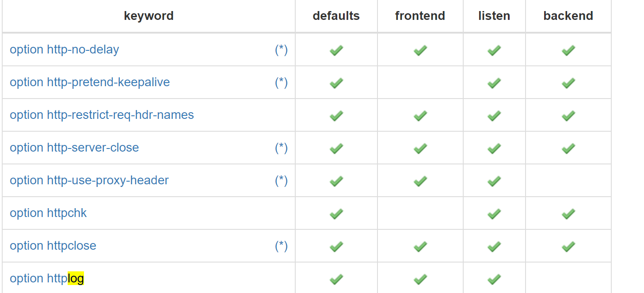Click the listen checkmark for option http-use-proxy-header
The width and height of the screenshot is (644, 293).
point(494,181)
